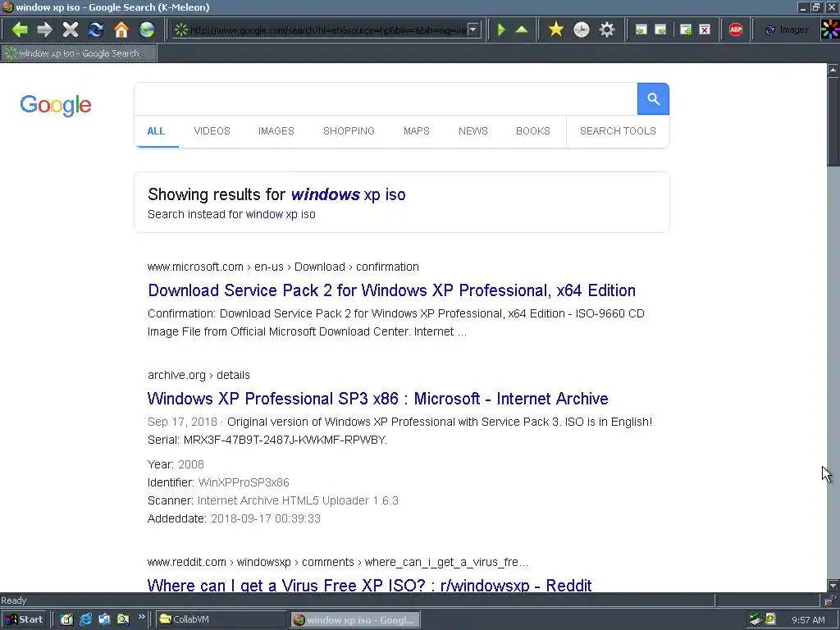Click the status bar security icon

point(830,600)
